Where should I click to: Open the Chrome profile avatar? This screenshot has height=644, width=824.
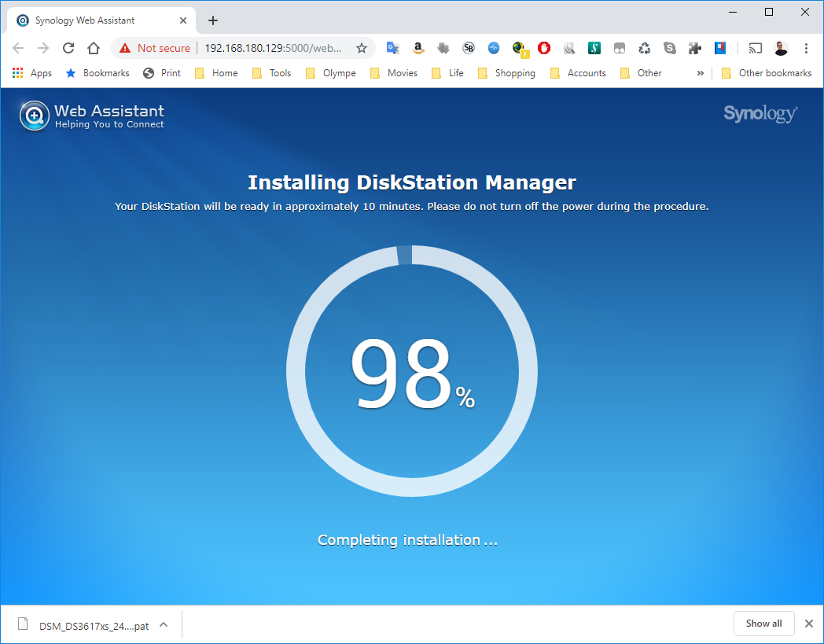pyautogui.click(x=781, y=49)
